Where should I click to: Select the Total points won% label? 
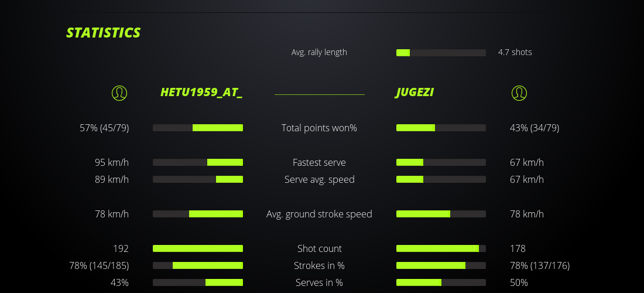[x=319, y=128]
